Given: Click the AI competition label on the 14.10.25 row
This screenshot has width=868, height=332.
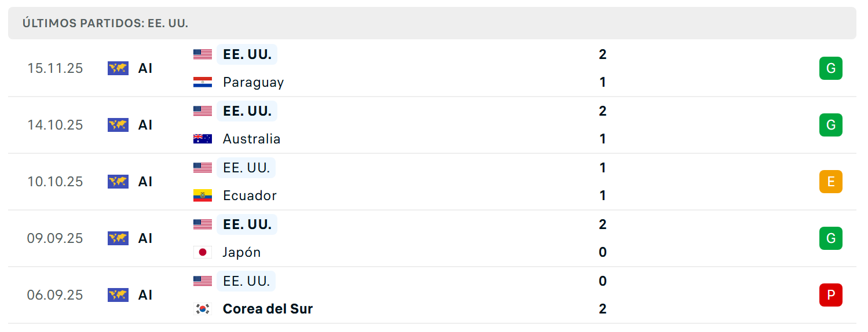Looking at the screenshot, I should (145, 125).
